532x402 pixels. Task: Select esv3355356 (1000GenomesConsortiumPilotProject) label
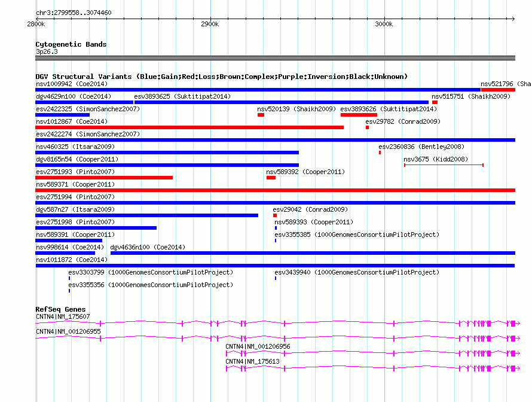coord(151,285)
